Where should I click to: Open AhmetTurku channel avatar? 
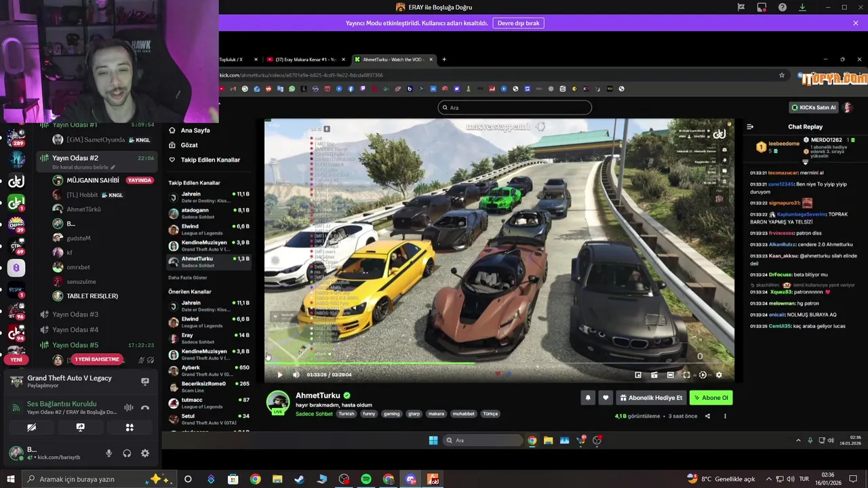277,403
